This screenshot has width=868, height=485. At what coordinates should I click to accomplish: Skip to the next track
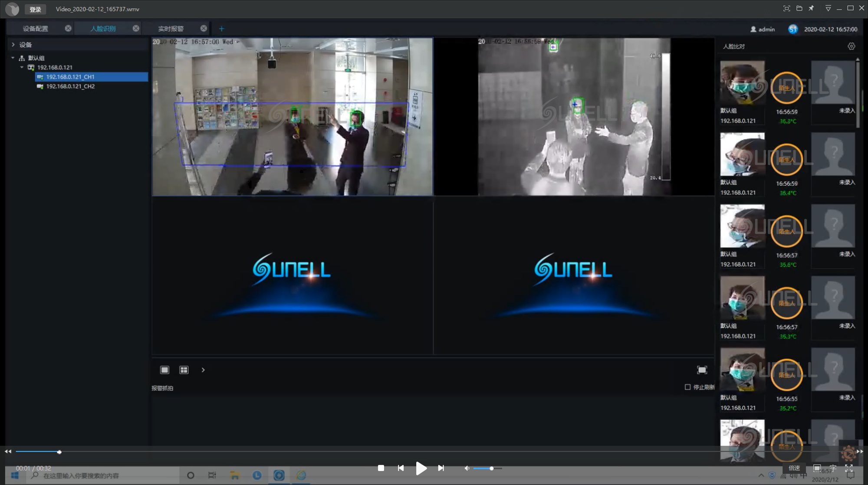coord(441,468)
